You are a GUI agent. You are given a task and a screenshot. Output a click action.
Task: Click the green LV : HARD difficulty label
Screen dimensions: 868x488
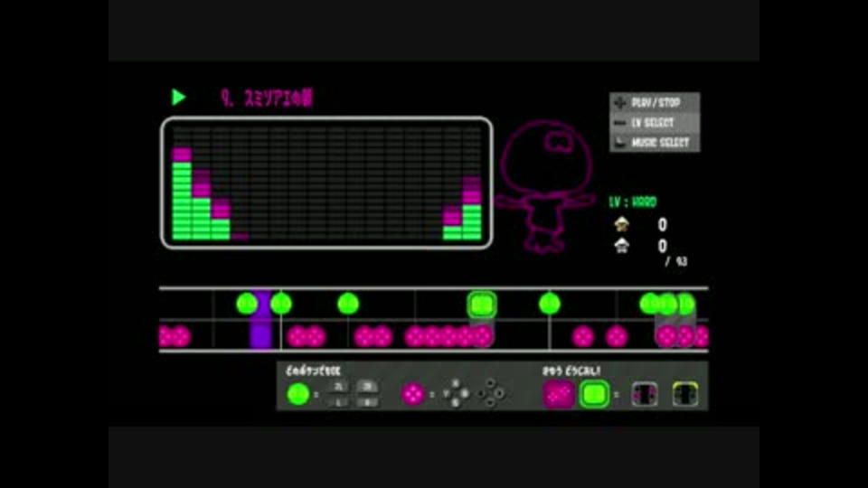[x=633, y=202]
